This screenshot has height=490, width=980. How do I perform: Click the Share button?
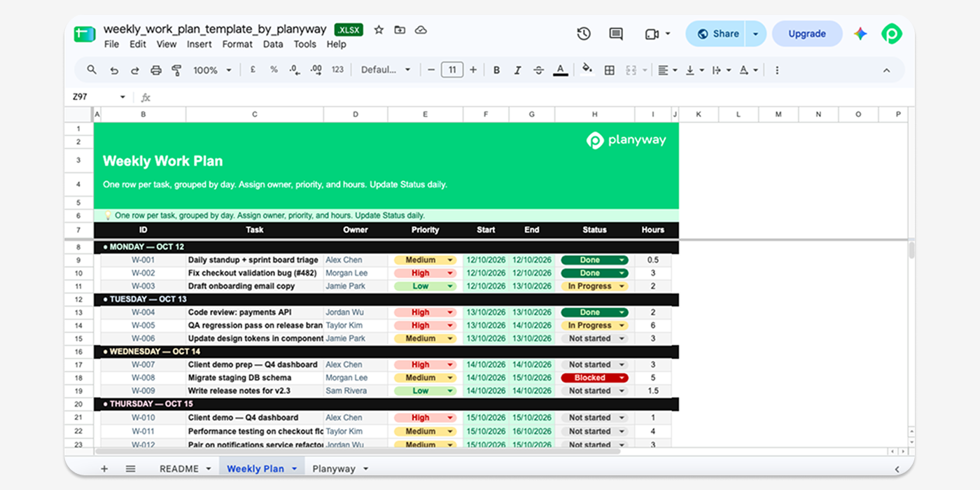pos(717,34)
